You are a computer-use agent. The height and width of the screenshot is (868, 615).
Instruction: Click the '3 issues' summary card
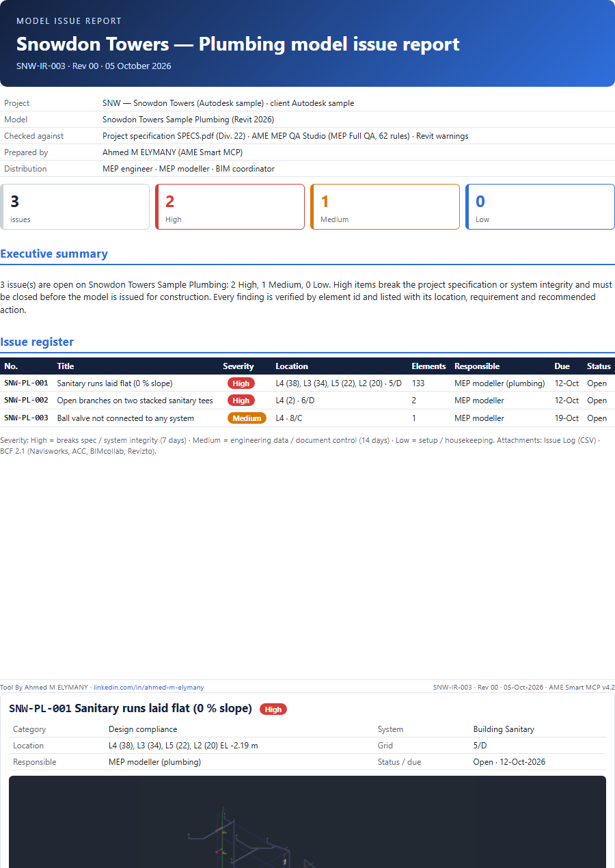point(74,206)
